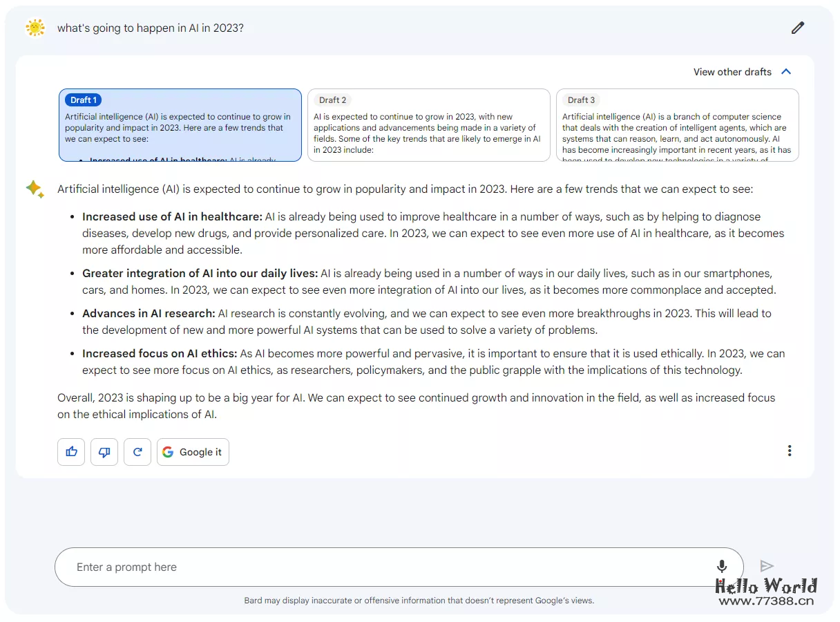
Task: Click the "Advances in AI research" bullet heading
Action: point(149,313)
